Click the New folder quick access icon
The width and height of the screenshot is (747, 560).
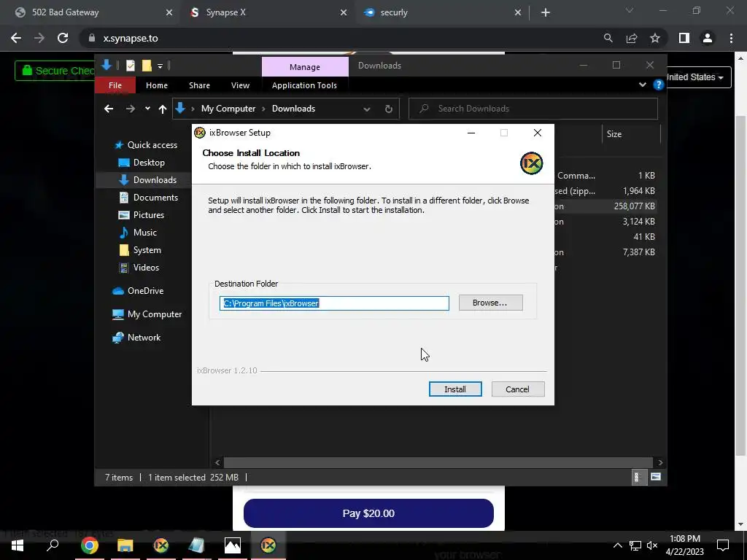click(146, 66)
